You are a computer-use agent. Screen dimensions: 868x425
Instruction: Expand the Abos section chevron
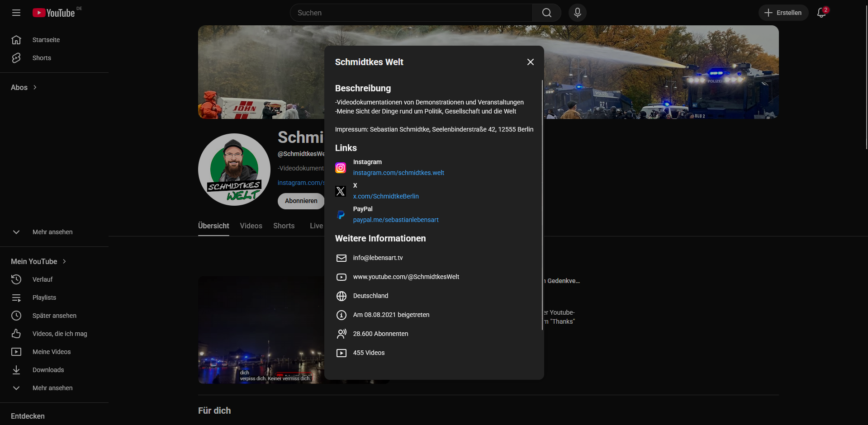pos(35,87)
